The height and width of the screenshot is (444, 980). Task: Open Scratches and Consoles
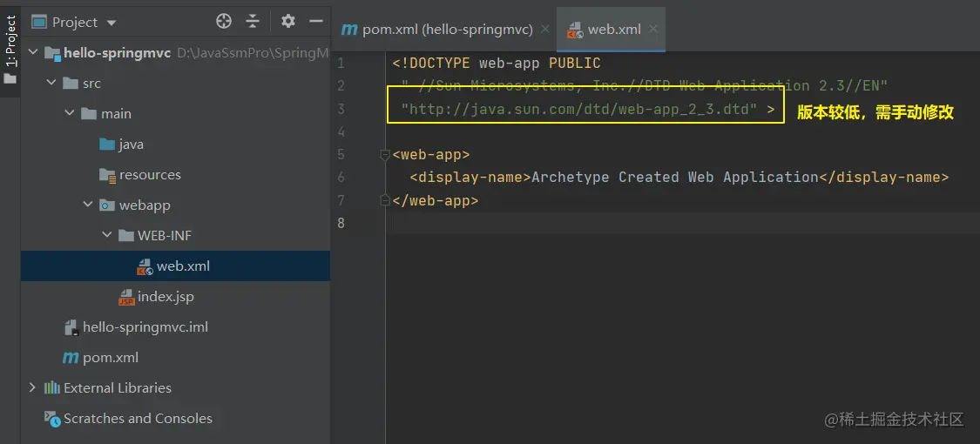click(138, 419)
